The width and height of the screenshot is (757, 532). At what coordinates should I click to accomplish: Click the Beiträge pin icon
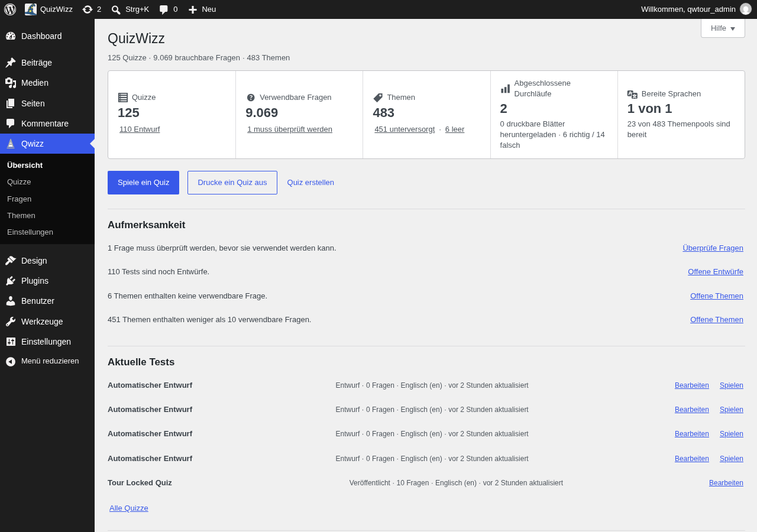(x=11, y=63)
